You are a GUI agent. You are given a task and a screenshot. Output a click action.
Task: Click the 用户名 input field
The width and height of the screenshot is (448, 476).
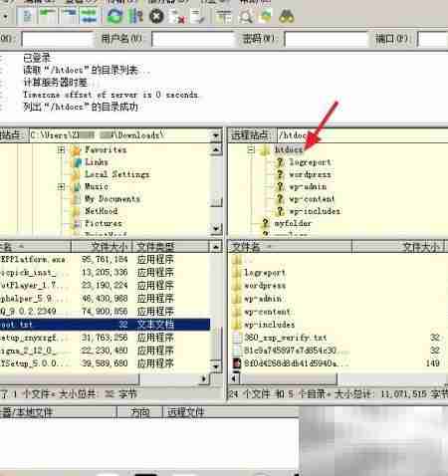click(193, 39)
